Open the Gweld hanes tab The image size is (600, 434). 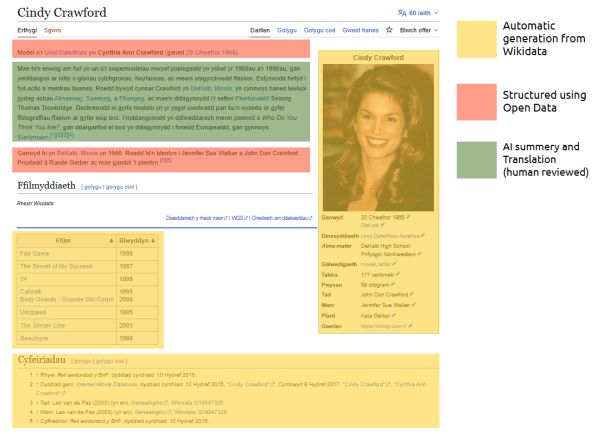click(x=357, y=31)
